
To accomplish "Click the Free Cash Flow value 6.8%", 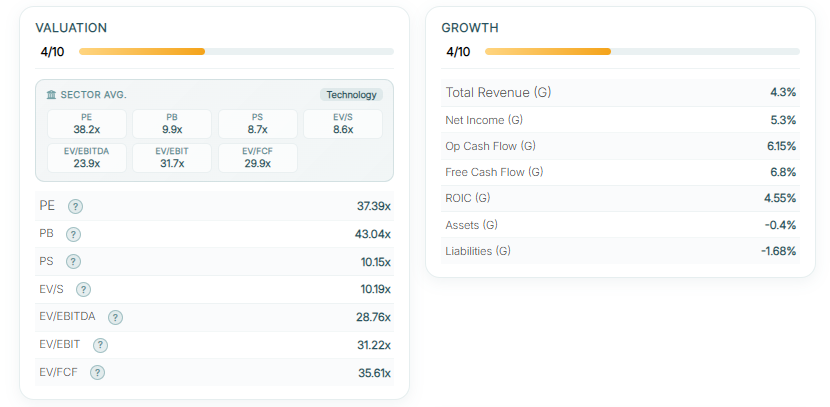I will pos(783,172).
